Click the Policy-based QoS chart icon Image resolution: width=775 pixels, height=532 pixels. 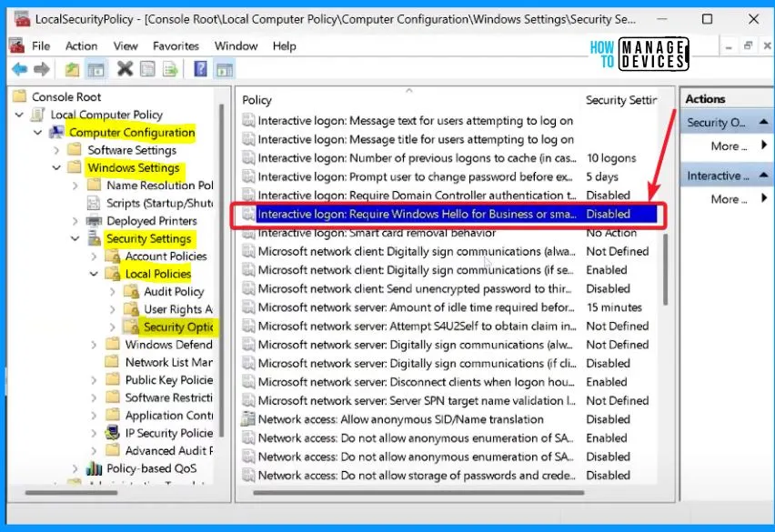click(x=94, y=468)
